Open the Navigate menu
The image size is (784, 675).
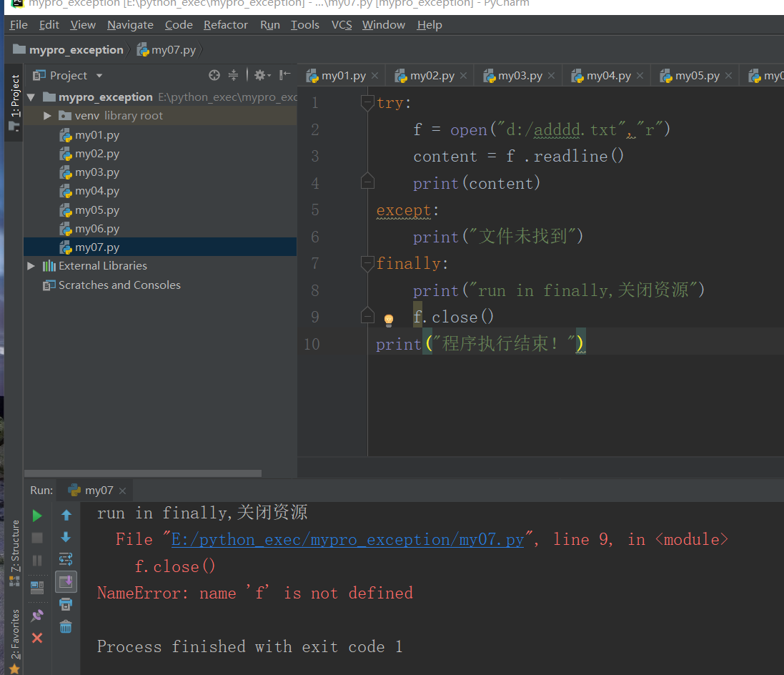(130, 24)
